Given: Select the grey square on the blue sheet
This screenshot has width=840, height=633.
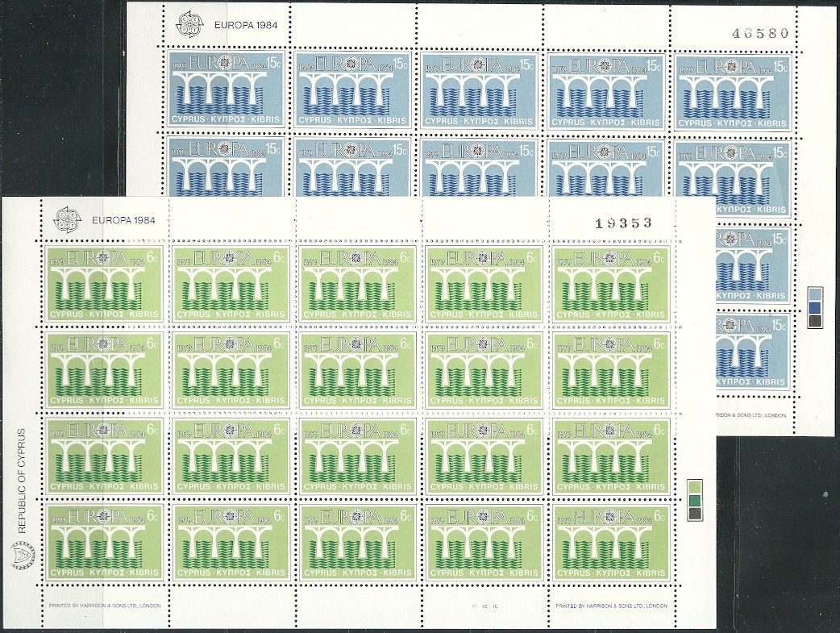Looking at the screenshot, I should (x=815, y=321).
